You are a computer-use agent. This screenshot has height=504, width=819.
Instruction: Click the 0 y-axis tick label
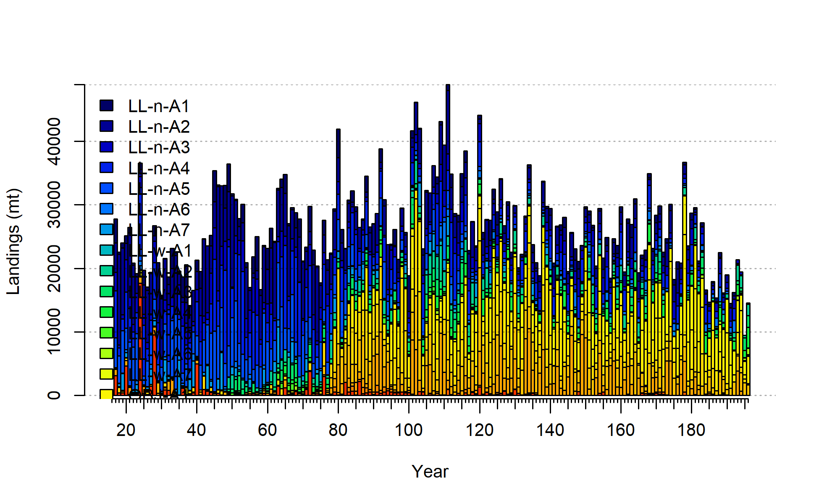(x=54, y=395)
